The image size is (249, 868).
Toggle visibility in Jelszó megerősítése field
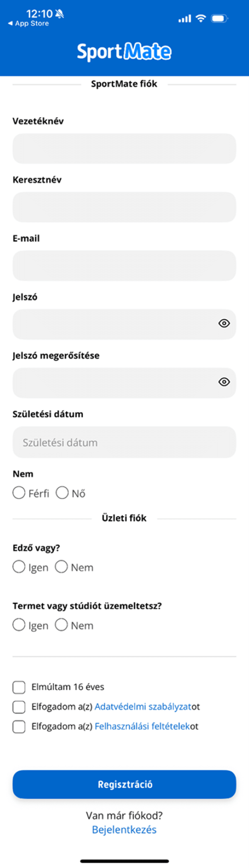(224, 382)
